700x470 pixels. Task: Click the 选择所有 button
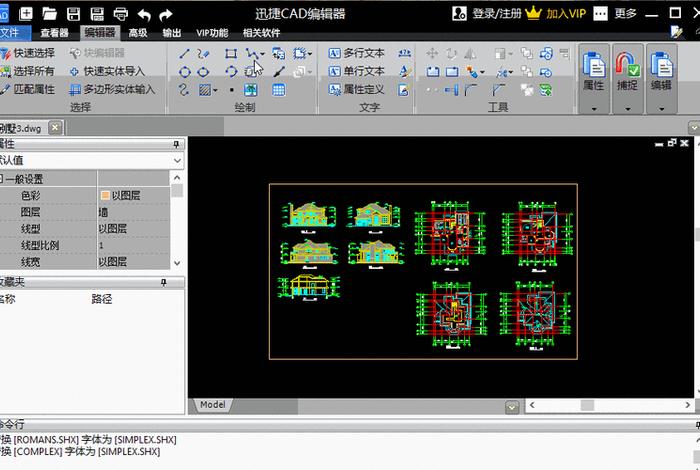pyautogui.click(x=28, y=71)
